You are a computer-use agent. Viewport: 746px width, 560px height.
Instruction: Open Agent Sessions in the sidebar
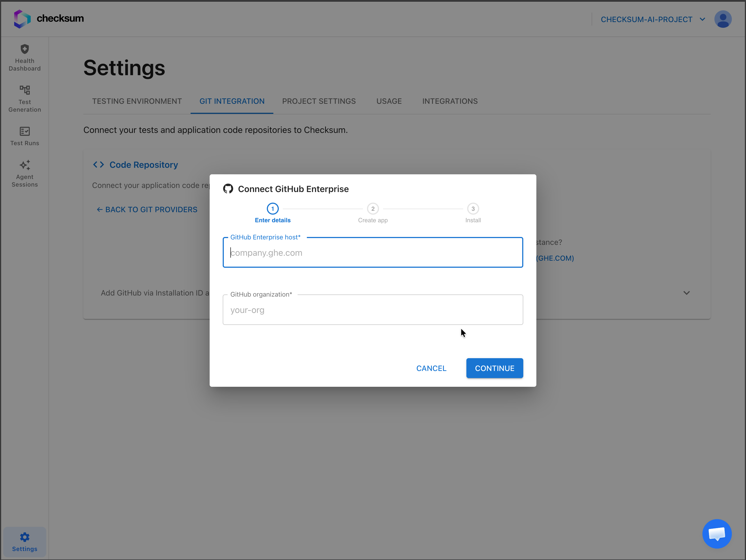[25, 174]
